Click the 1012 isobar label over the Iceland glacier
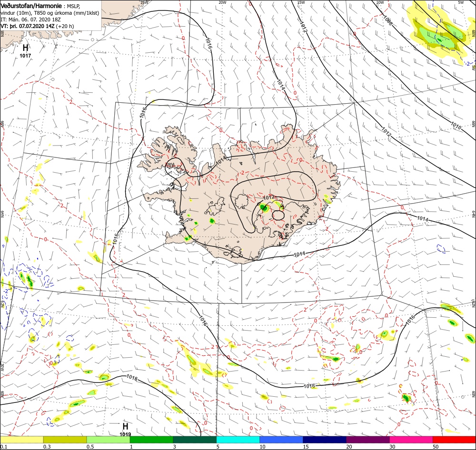 pos(268,197)
